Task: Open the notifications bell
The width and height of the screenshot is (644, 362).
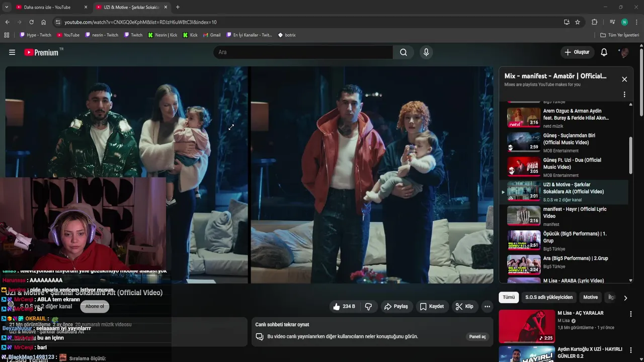Action: [604, 52]
